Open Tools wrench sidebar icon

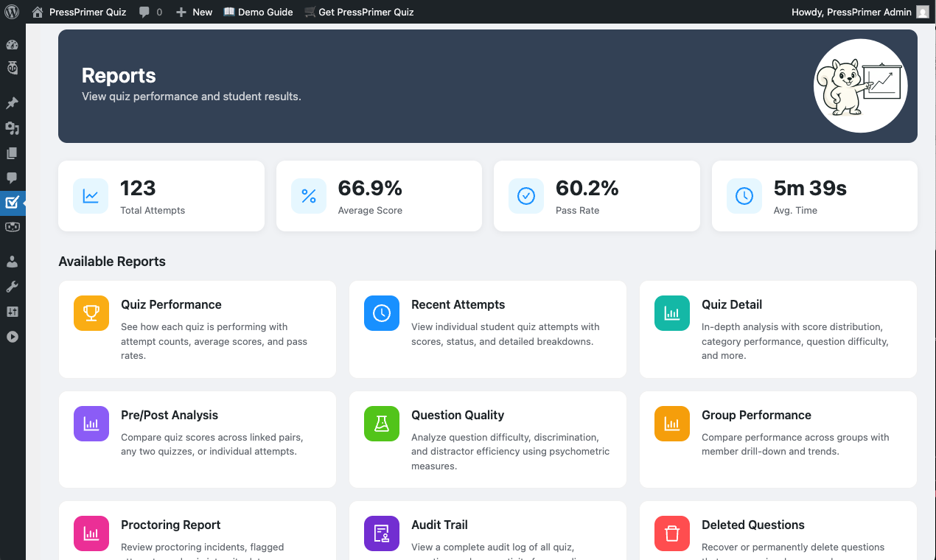pos(12,287)
